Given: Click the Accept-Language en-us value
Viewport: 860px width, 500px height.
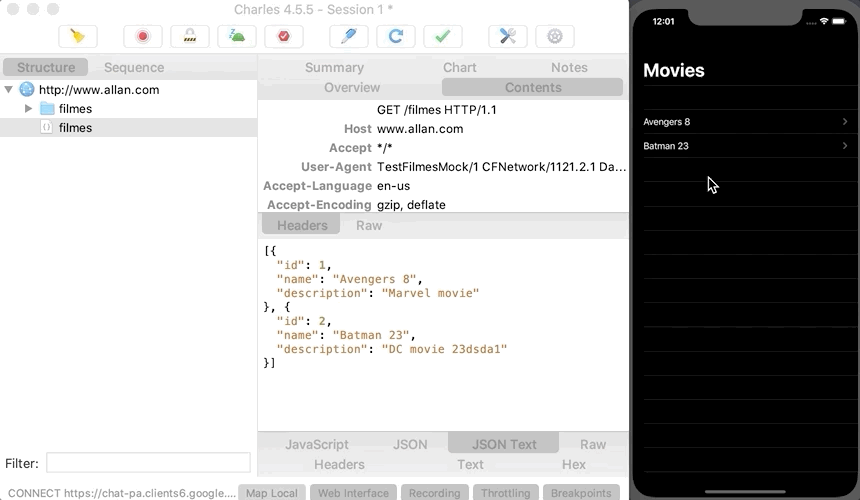Looking at the screenshot, I should (x=393, y=186).
